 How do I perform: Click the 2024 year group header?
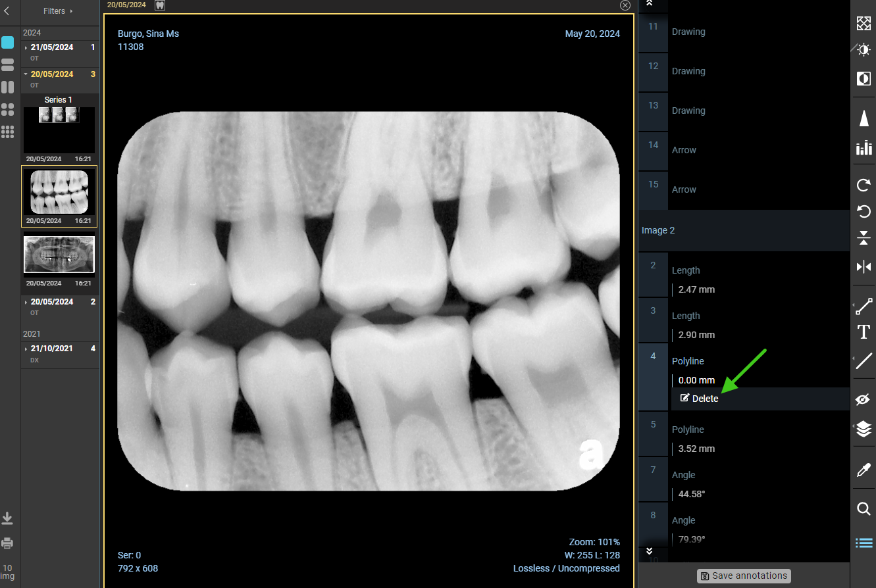coord(32,32)
